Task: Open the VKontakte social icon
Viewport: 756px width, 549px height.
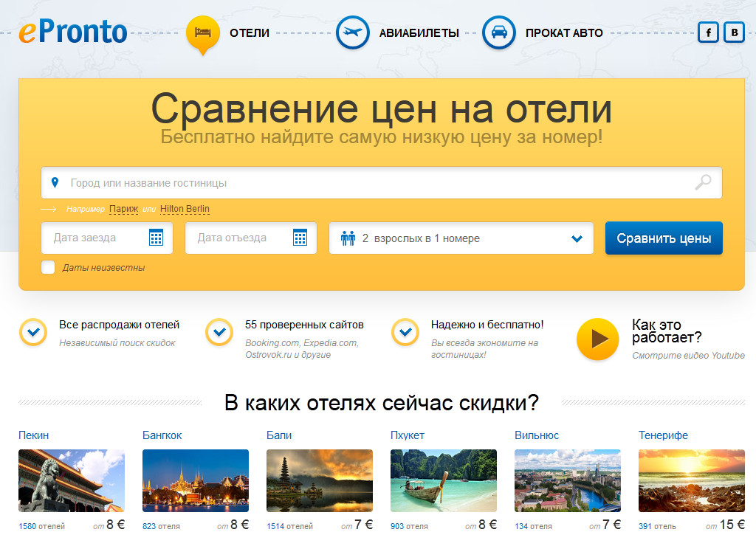Action: click(x=734, y=32)
